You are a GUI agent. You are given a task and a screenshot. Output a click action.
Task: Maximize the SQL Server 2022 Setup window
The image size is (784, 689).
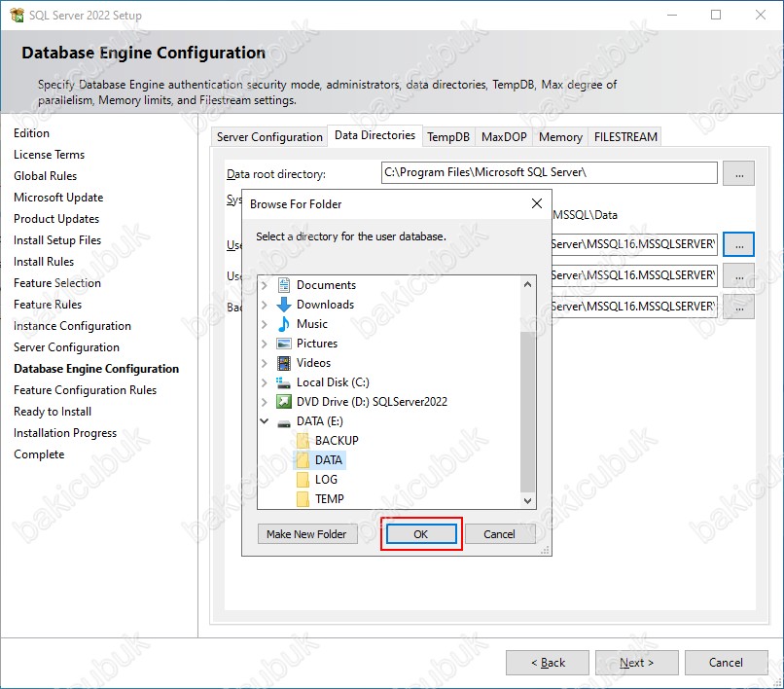tap(716, 15)
